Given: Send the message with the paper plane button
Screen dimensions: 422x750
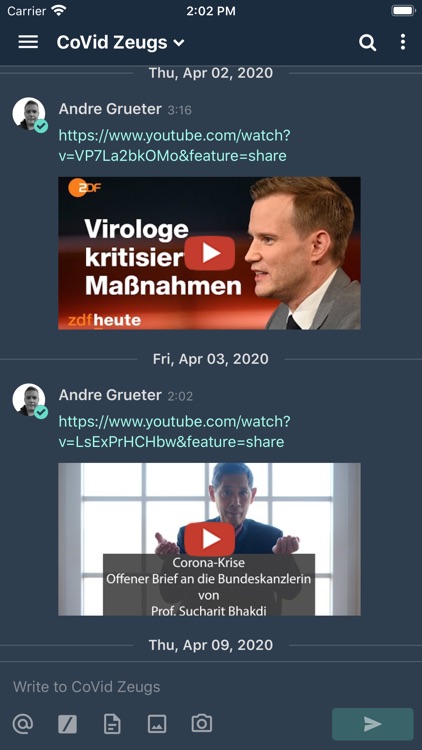Looking at the screenshot, I should (x=373, y=724).
